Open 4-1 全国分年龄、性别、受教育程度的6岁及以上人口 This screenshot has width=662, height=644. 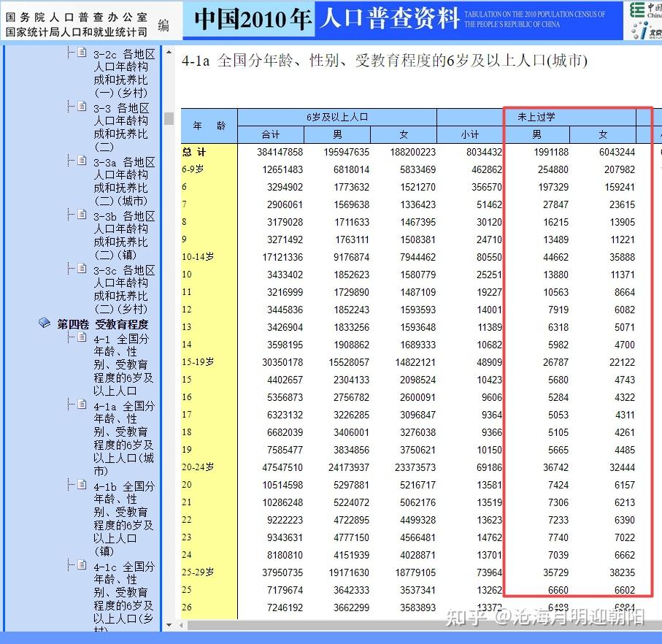pos(123,365)
